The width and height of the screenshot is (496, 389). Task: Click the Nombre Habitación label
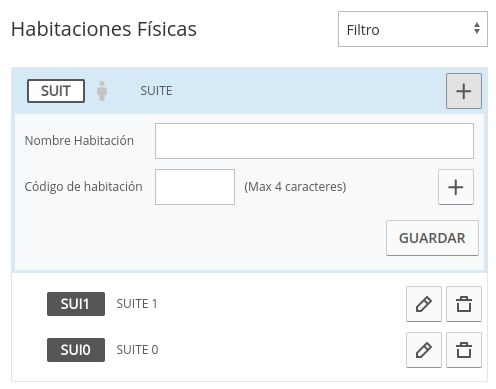79,141
